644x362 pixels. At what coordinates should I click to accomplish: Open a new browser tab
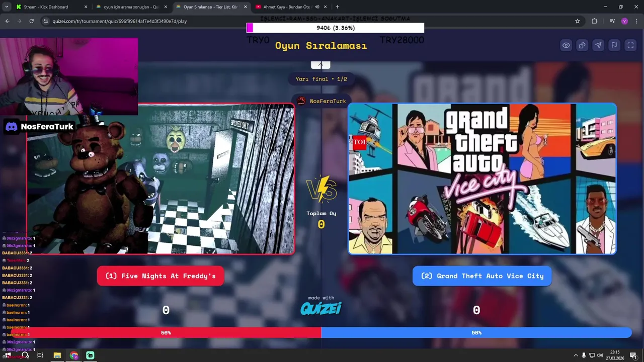point(337,7)
